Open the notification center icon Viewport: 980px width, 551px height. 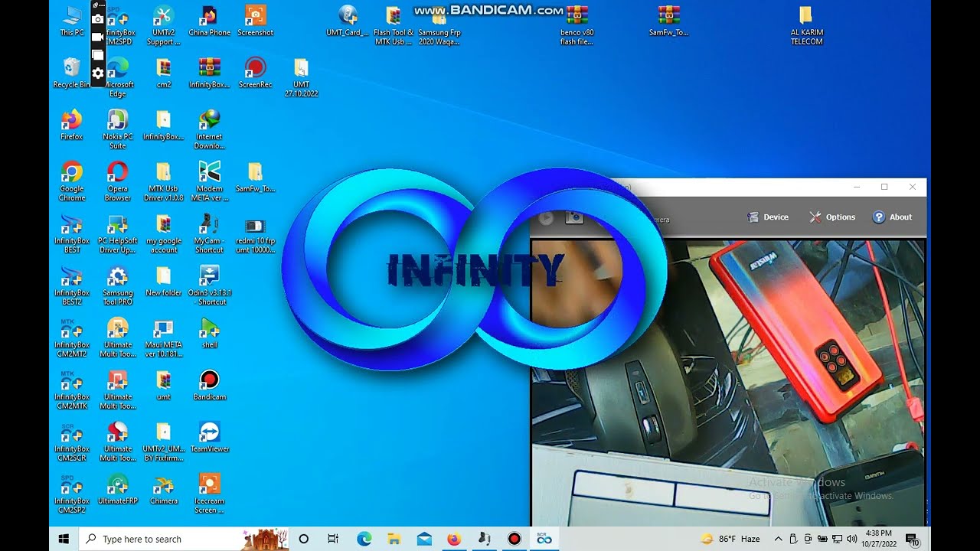(x=912, y=539)
